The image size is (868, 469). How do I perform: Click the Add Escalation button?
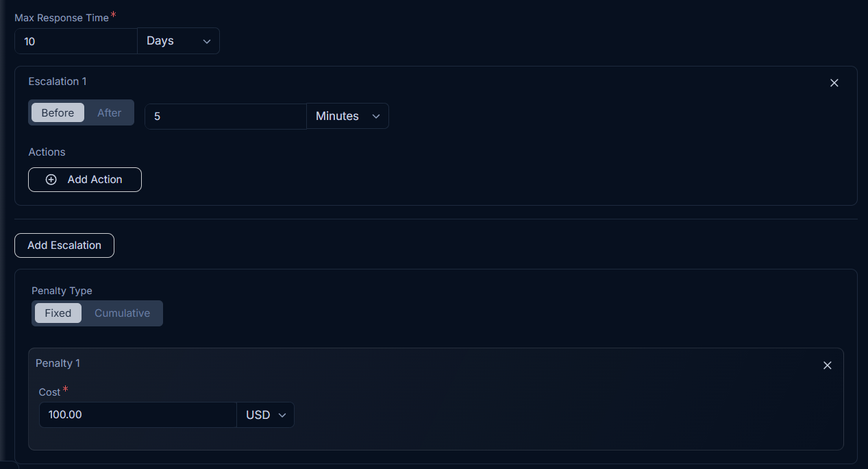click(64, 245)
